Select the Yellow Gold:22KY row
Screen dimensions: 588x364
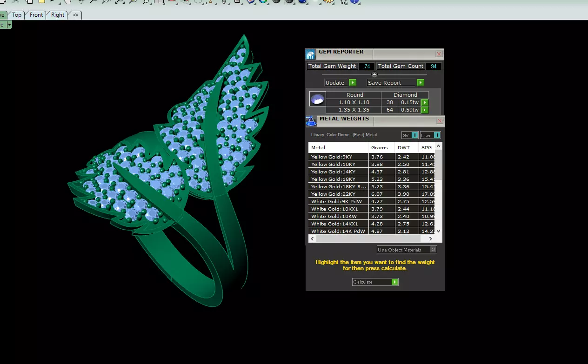click(372, 194)
